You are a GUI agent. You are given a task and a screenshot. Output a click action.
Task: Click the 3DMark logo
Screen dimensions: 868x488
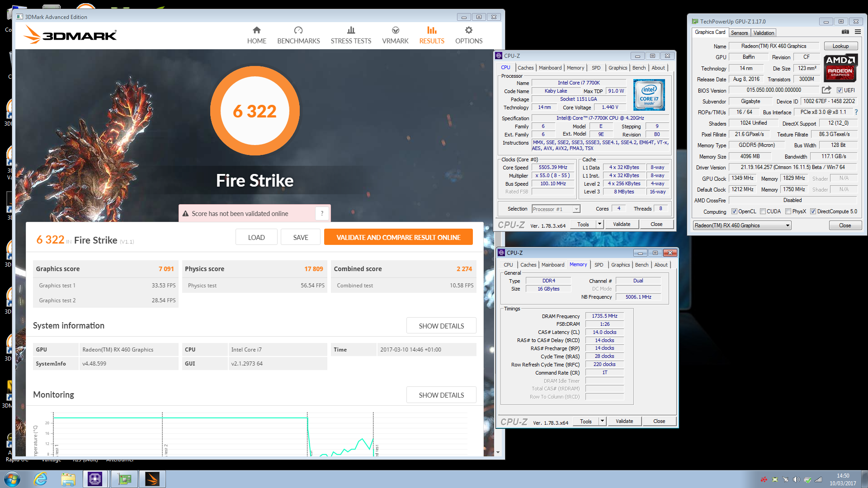click(x=70, y=35)
